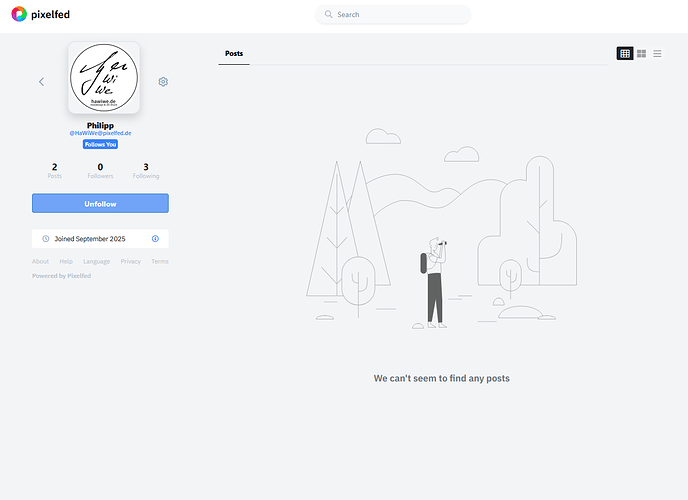Click the magnifier icon in search bar

click(x=328, y=15)
